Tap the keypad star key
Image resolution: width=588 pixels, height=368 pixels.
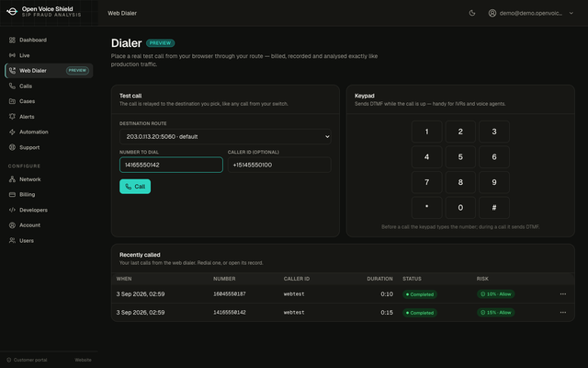(x=426, y=208)
